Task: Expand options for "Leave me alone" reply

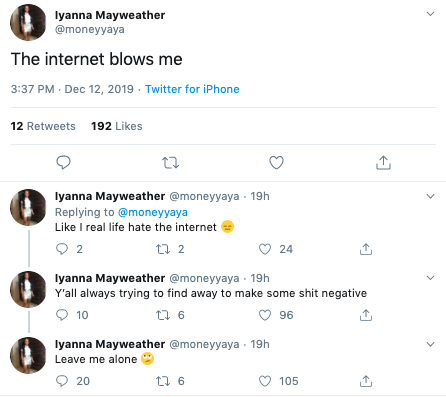Action: point(430,344)
